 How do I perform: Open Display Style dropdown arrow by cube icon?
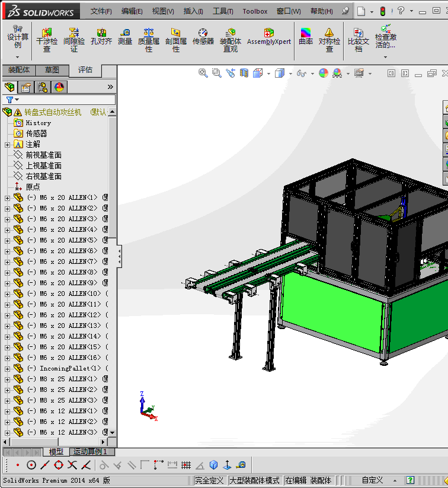point(290,74)
